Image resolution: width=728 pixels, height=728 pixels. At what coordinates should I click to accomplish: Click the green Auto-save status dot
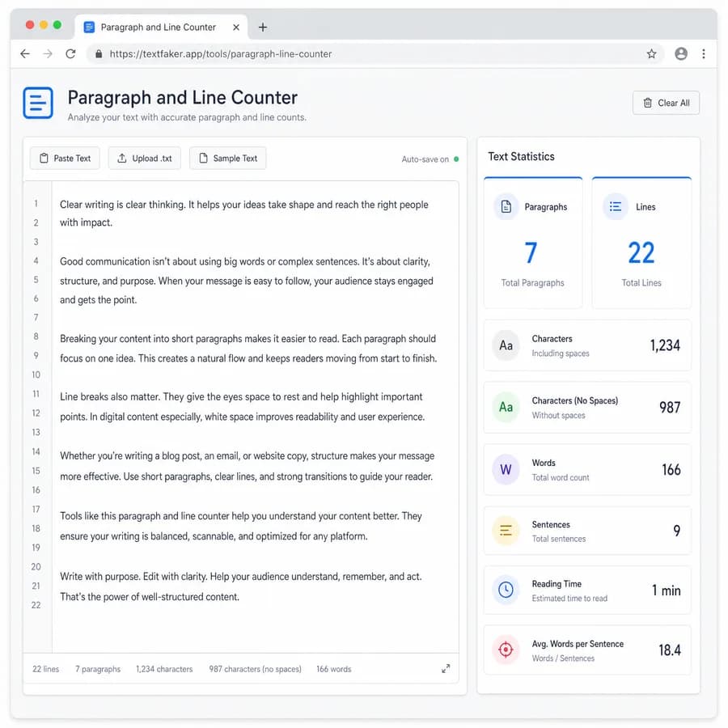click(456, 159)
